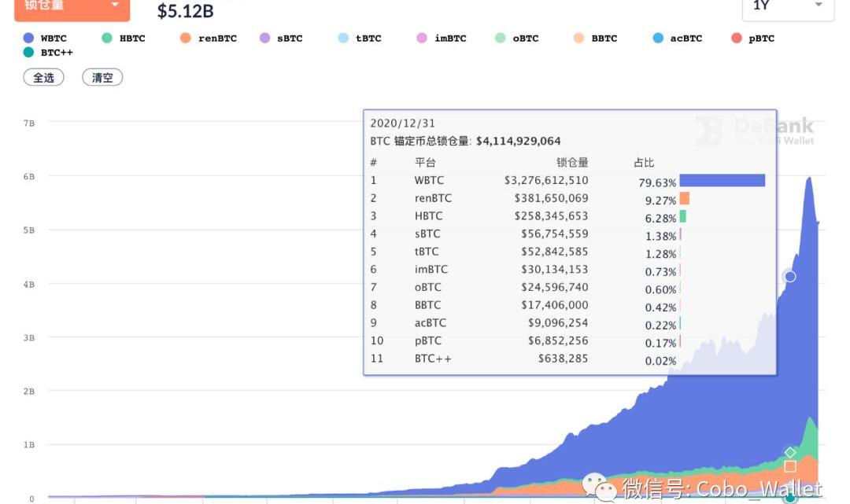Click the HBTC diamond data point marker
Image resolution: width=850 pixels, height=504 pixels.
coord(790,452)
